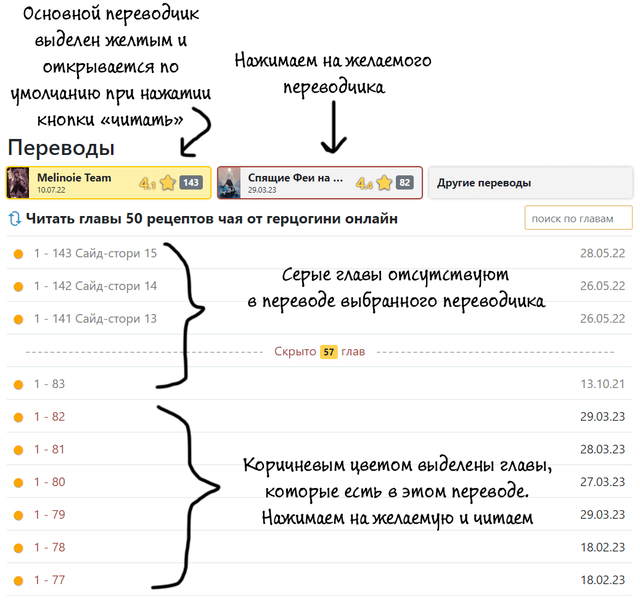Open chapter 1 - 80

49,482
